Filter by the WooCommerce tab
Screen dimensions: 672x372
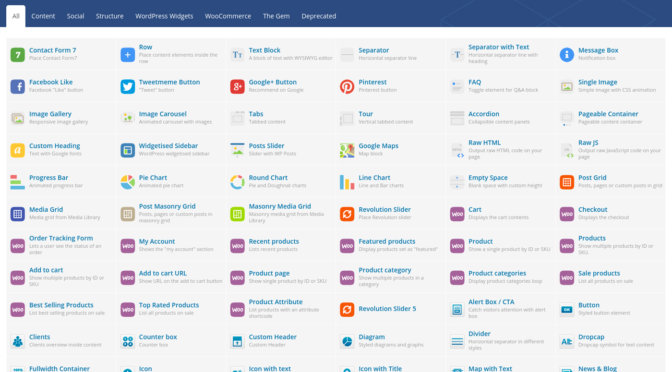point(228,16)
